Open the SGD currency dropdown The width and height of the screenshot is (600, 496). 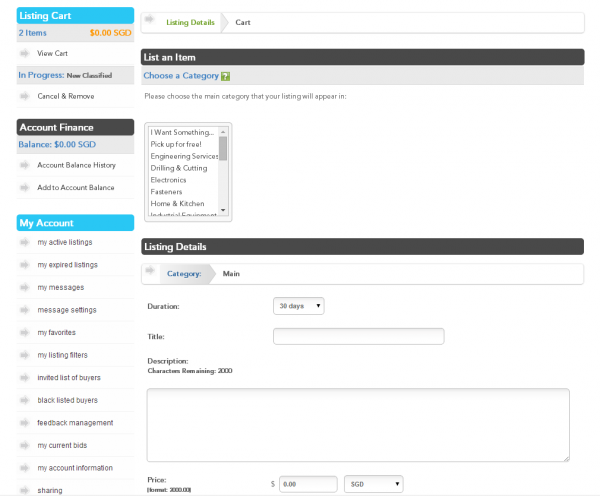373,484
